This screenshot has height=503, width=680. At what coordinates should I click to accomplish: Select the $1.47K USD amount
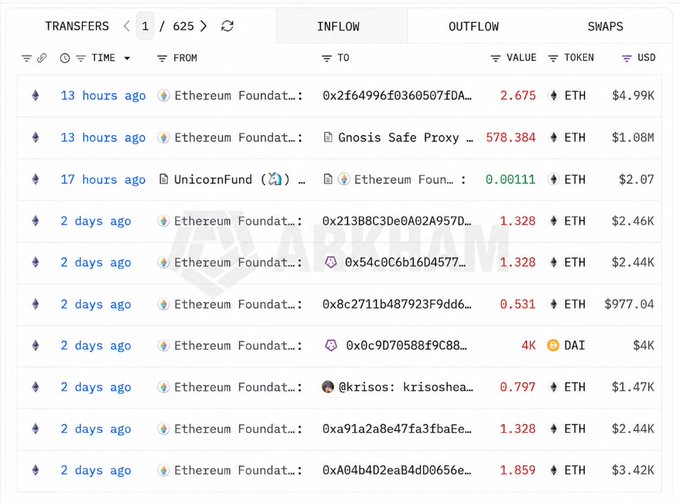(x=633, y=387)
